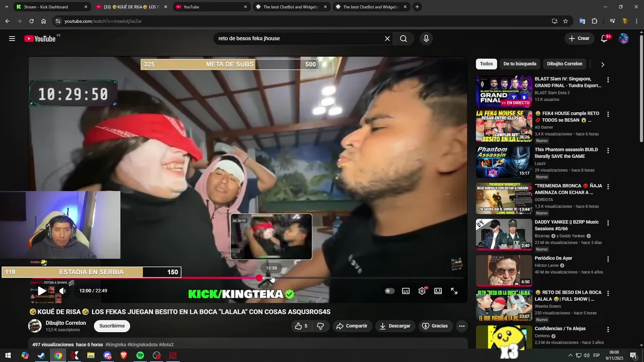The width and height of the screenshot is (644, 362).
Task: Open options for DADDY YANKEE BZRP video
Action: (x=608, y=223)
